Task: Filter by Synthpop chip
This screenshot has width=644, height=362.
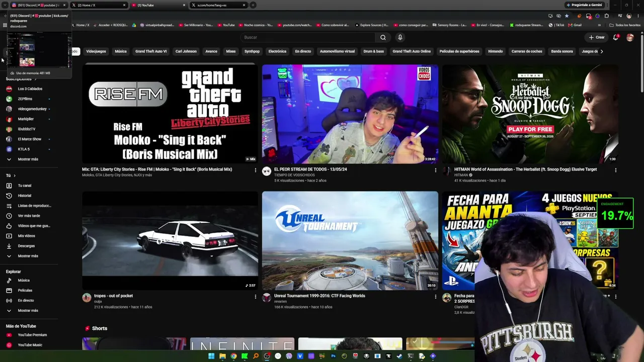Action: (252, 51)
